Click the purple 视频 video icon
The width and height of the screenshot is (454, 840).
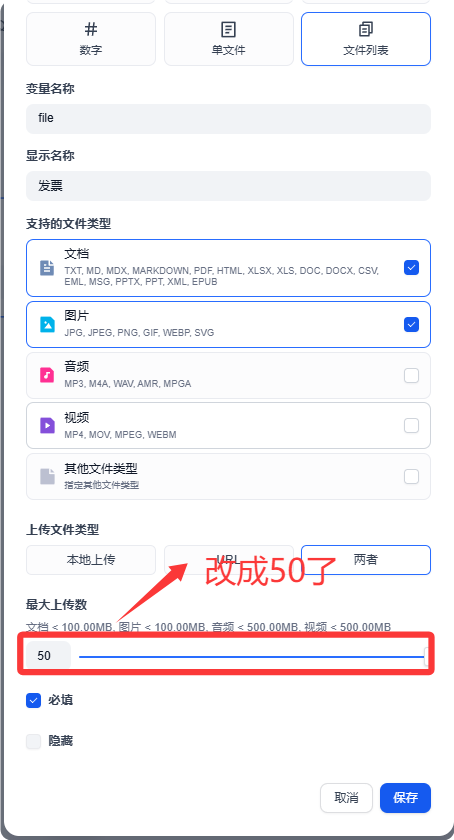click(47, 425)
